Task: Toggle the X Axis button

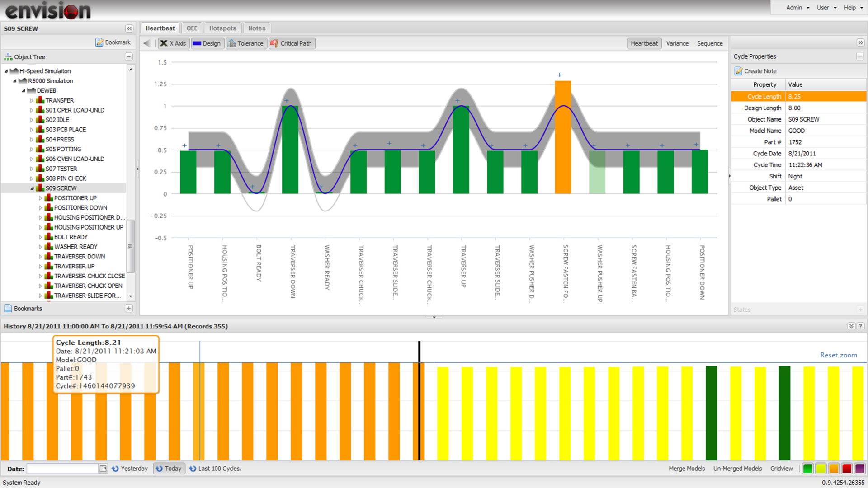Action: [x=173, y=43]
